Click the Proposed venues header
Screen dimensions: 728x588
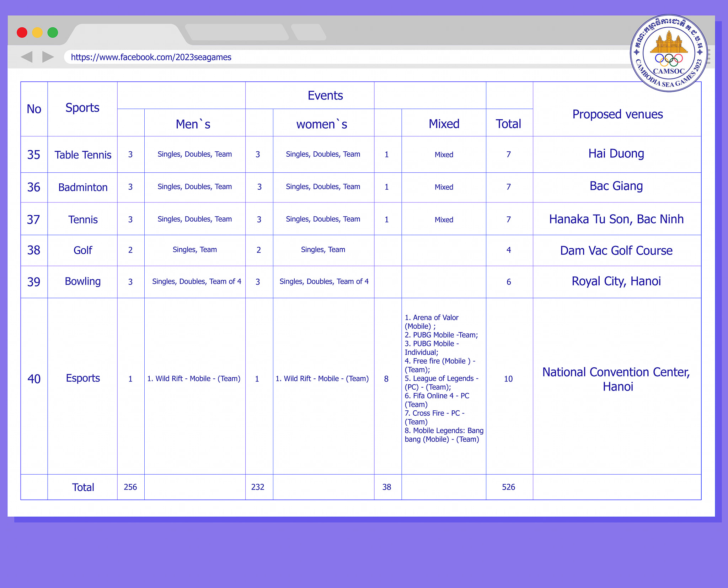(617, 114)
